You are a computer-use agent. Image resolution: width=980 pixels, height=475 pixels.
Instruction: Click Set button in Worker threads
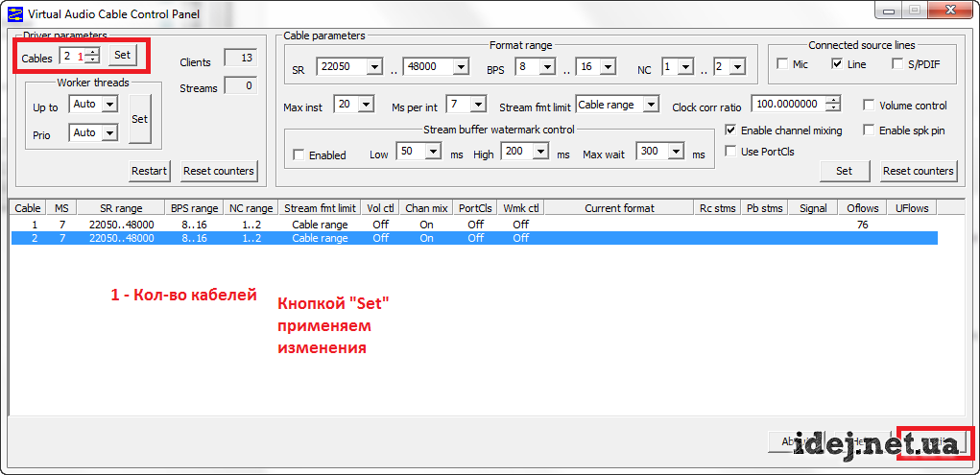pyautogui.click(x=140, y=119)
